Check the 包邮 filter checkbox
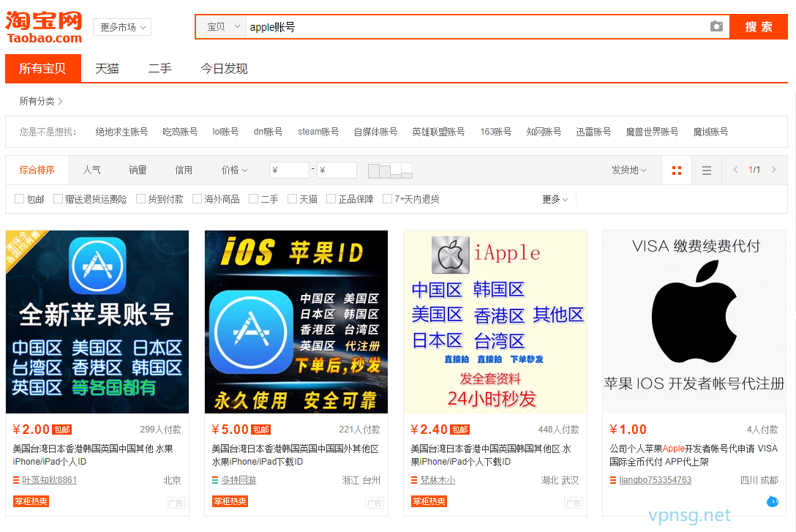796x532 pixels. tap(19, 199)
